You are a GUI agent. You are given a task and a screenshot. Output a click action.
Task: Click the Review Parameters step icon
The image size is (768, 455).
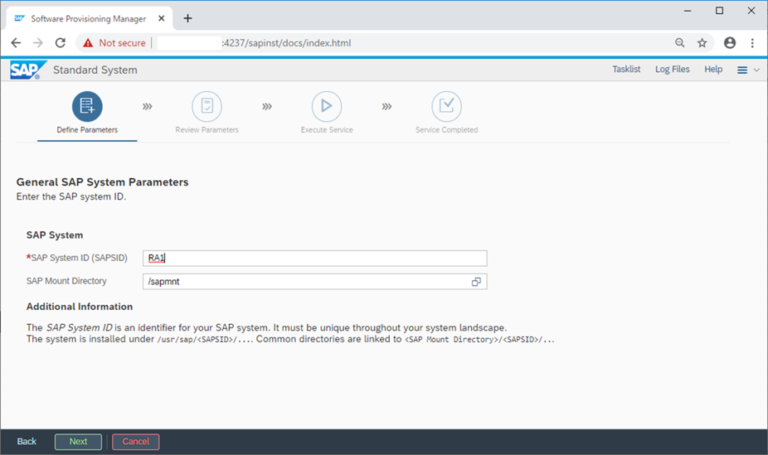[207, 106]
